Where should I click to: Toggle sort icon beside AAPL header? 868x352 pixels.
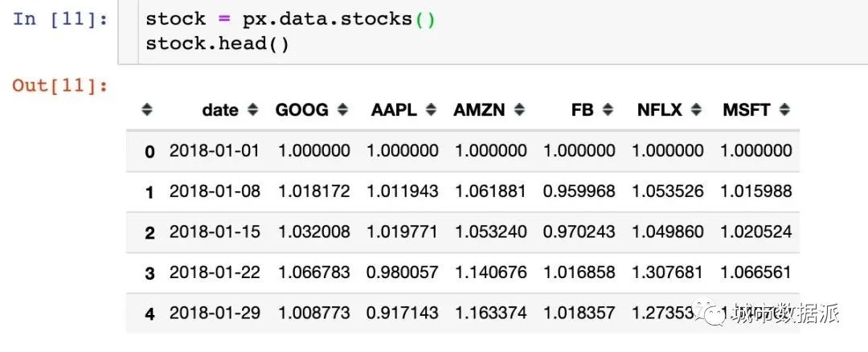(x=432, y=110)
